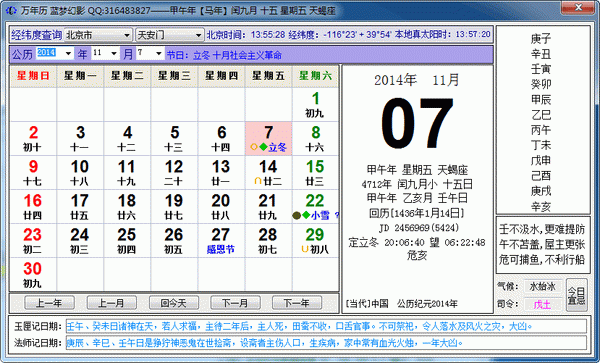Image resolution: width=600 pixels, height=363 pixels.
Task: Click the 回历 1436年1月14日 text
Action: (x=416, y=213)
